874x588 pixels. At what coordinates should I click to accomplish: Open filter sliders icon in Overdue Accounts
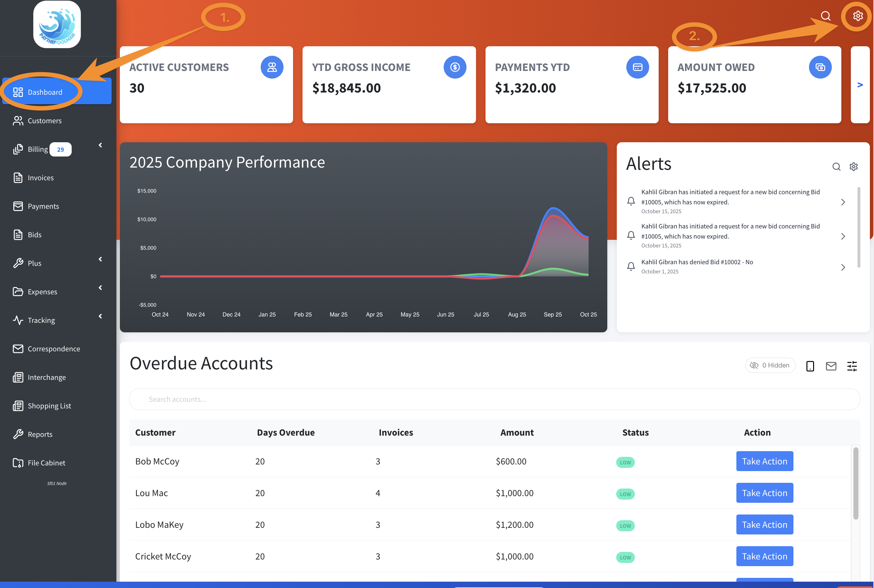(852, 366)
